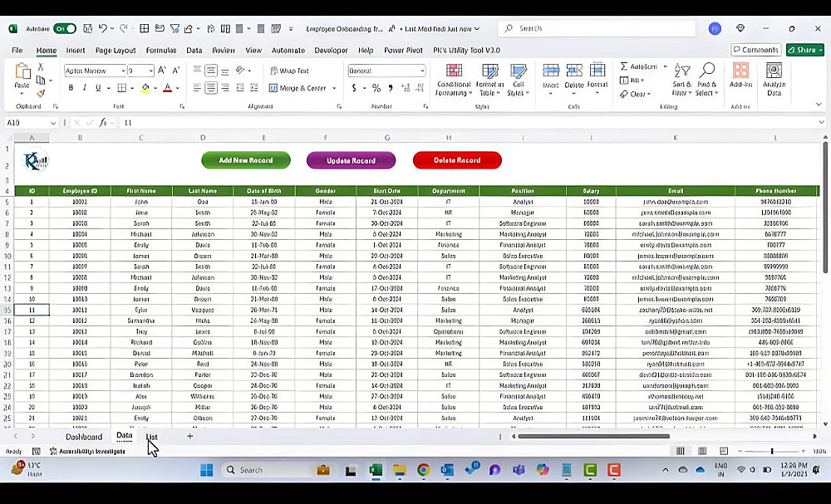Open Conditional Formatting in the ribbon
Image resolution: width=831 pixels, height=504 pixels.
(x=454, y=80)
